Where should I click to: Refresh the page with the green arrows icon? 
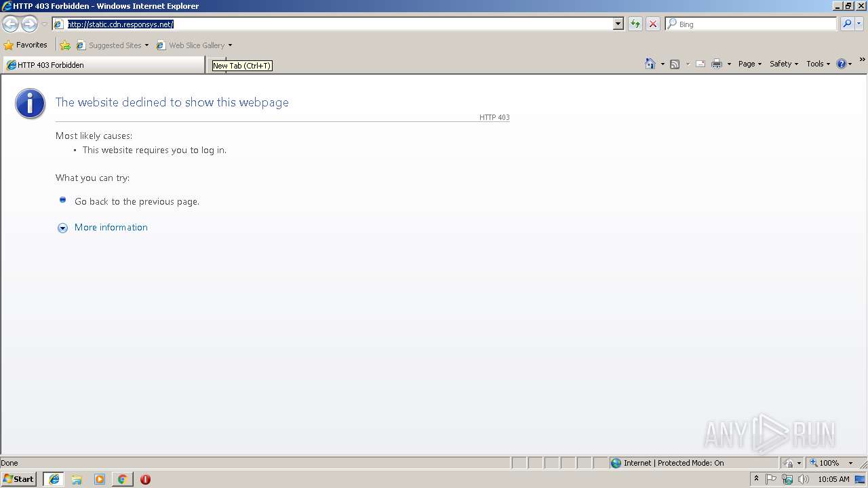point(635,24)
